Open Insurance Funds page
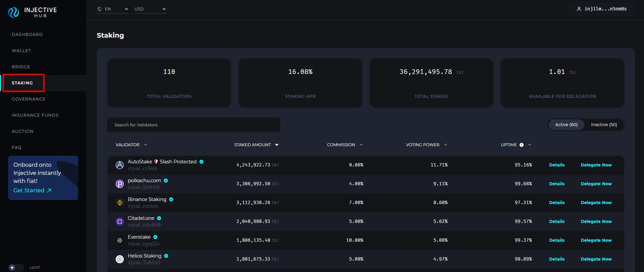 pyautogui.click(x=35, y=115)
